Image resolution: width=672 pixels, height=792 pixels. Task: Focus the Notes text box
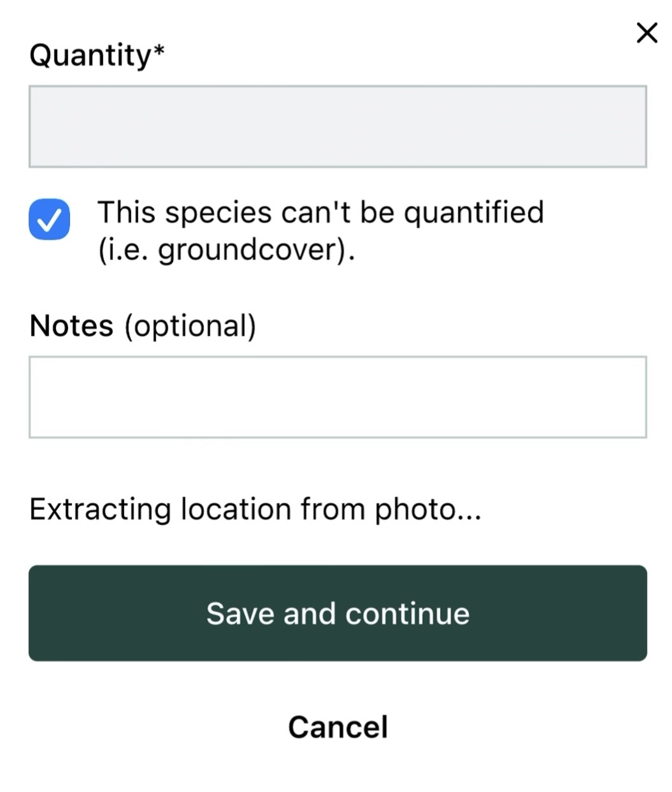[x=338, y=397]
